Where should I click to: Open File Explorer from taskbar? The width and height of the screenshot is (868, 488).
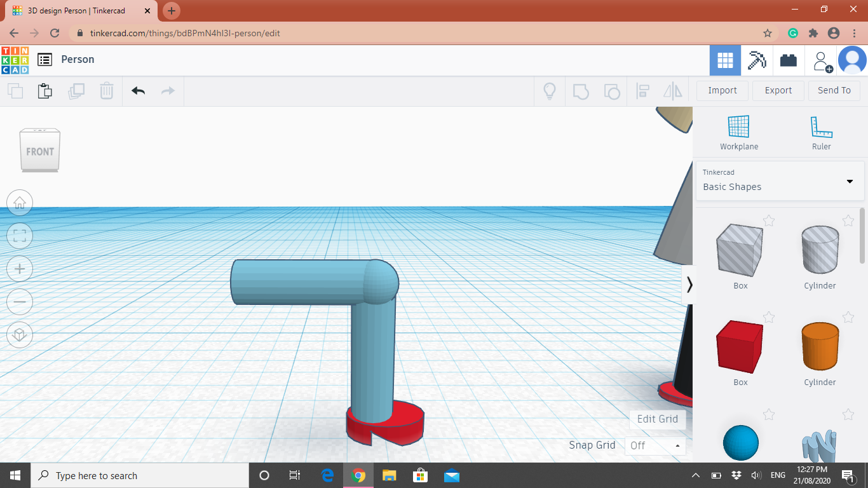[x=390, y=475]
